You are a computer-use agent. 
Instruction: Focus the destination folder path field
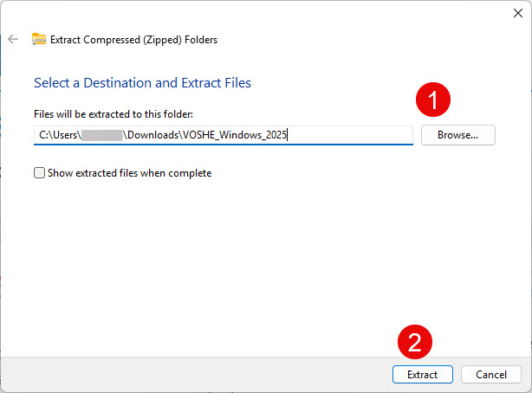pos(347,135)
